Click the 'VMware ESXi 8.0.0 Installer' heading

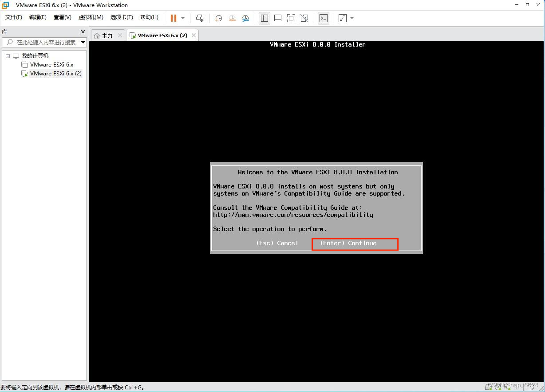click(x=318, y=44)
